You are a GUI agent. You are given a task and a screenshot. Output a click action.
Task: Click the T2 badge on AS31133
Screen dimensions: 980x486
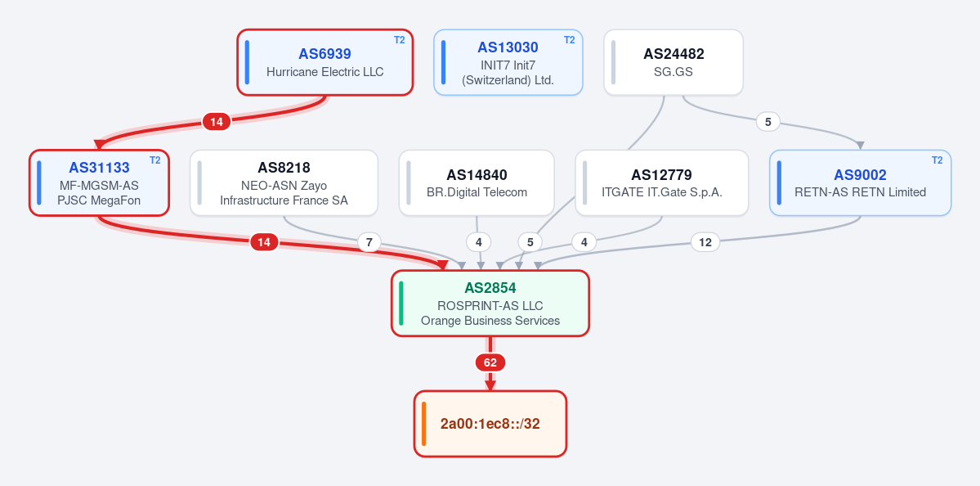[155, 160]
